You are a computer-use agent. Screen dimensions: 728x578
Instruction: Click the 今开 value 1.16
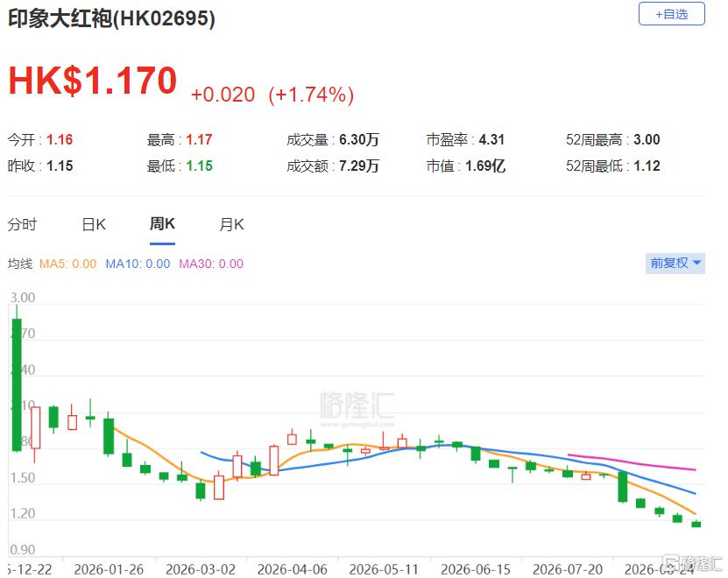coord(60,140)
